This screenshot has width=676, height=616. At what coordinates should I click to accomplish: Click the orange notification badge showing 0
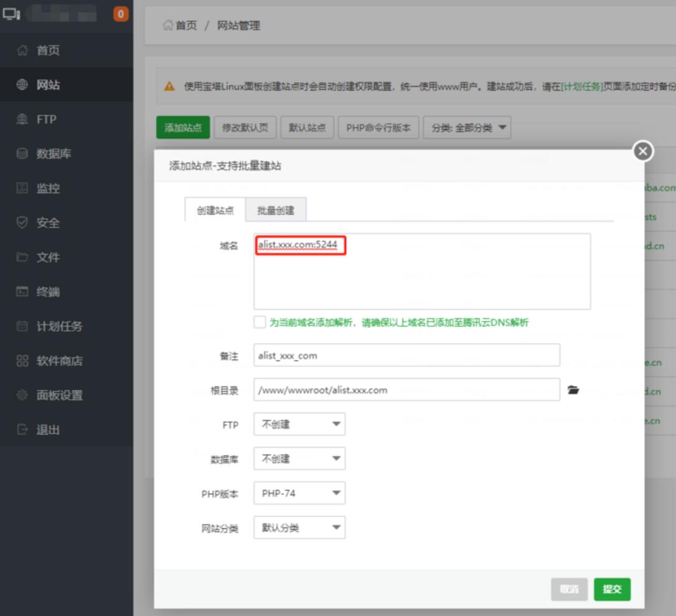[x=121, y=14]
